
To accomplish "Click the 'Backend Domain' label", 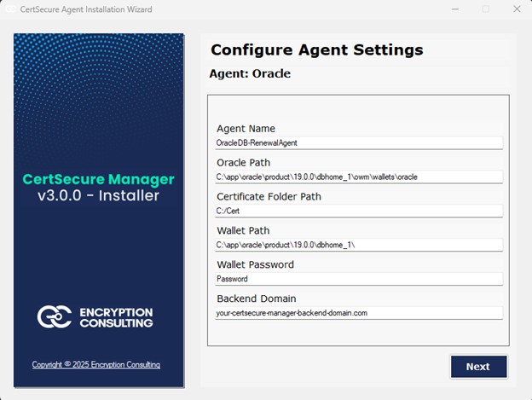I will click(x=257, y=299).
